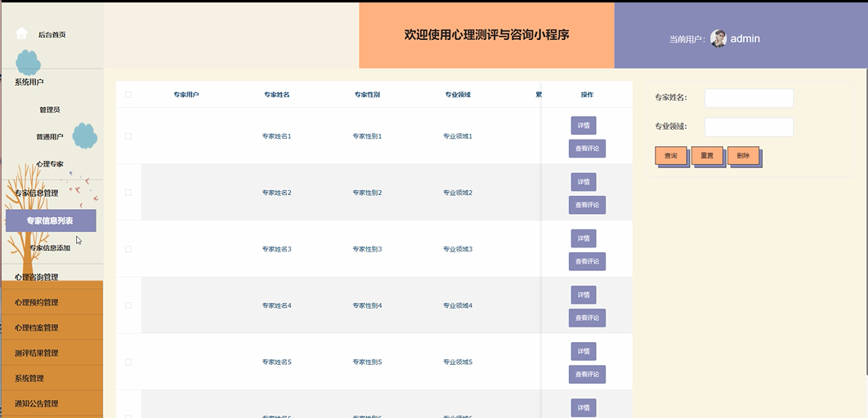Toggle the select-all checkbox in table header
This screenshot has width=868, height=418.
128,95
